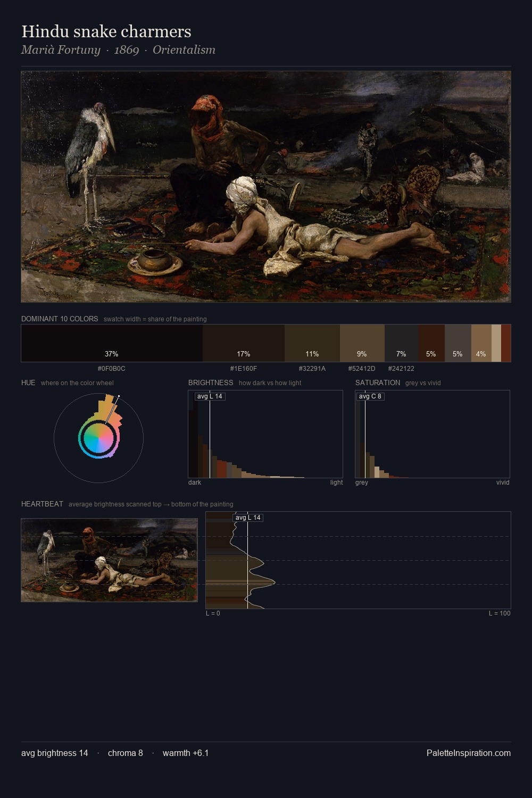
Task: Click the 'DOMINANT 10 COLORS' heading
Action: pos(60,319)
